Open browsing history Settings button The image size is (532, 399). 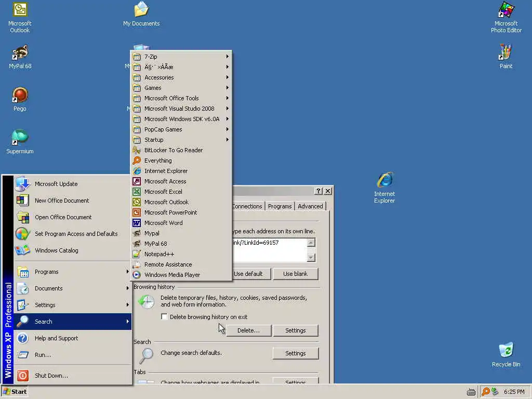(x=295, y=330)
